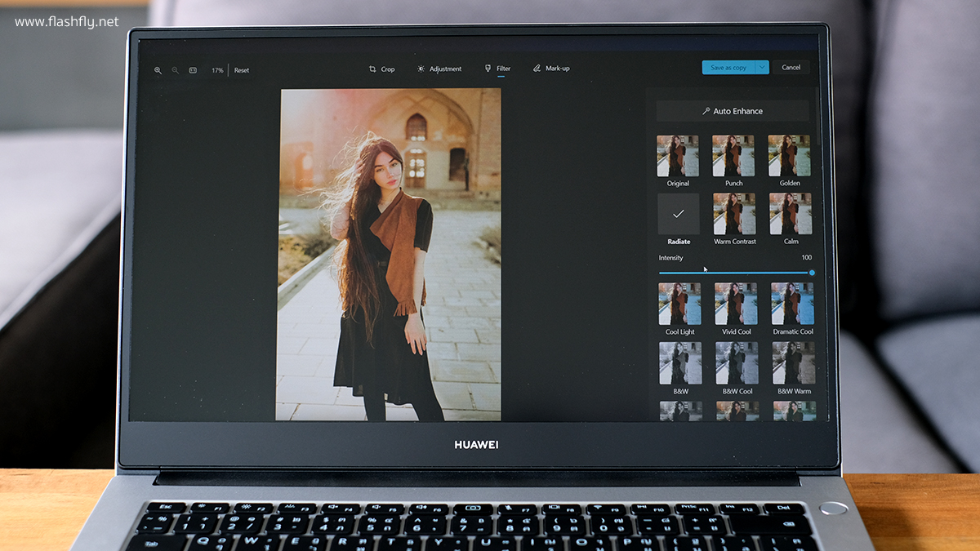Image resolution: width=980 pixels, height=551 pixels.
Task: Apply Auto Enhance with the wand
Action: click(x=732, y=111)
